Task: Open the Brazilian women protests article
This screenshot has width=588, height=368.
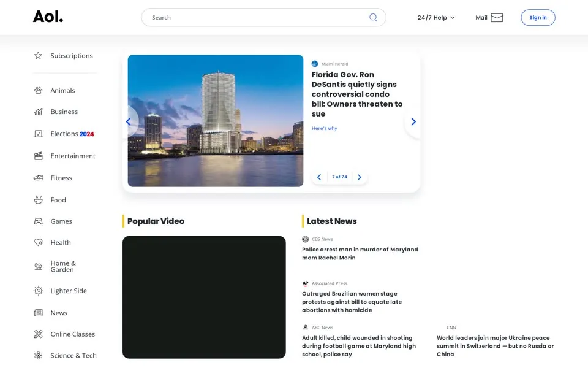Action: click(352, 302)
